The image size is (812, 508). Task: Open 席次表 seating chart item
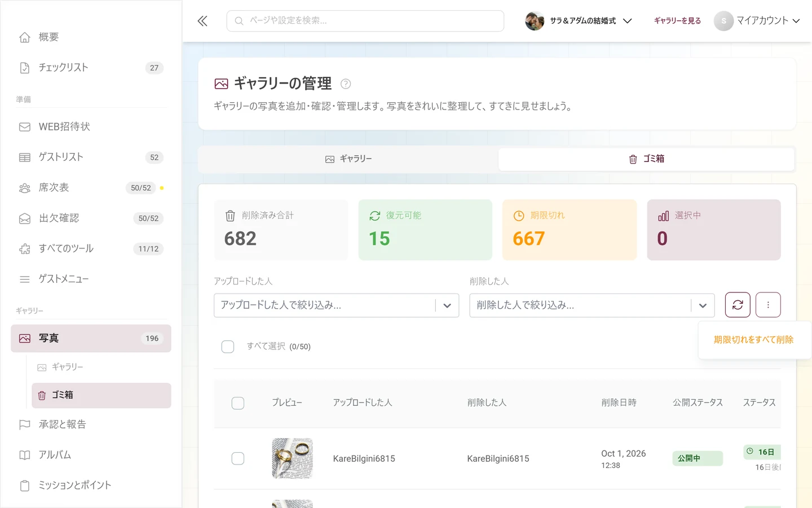[91, 188]
